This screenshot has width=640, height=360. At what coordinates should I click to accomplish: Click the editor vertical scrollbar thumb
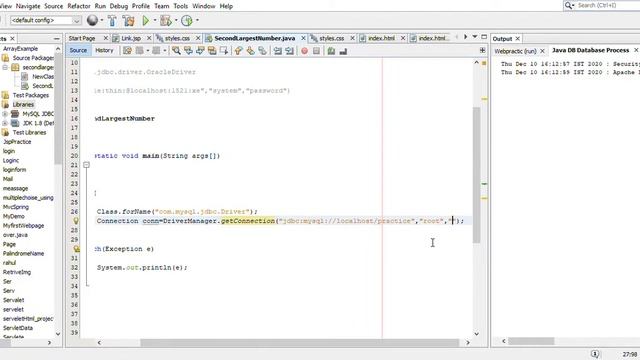pos(476,175)
